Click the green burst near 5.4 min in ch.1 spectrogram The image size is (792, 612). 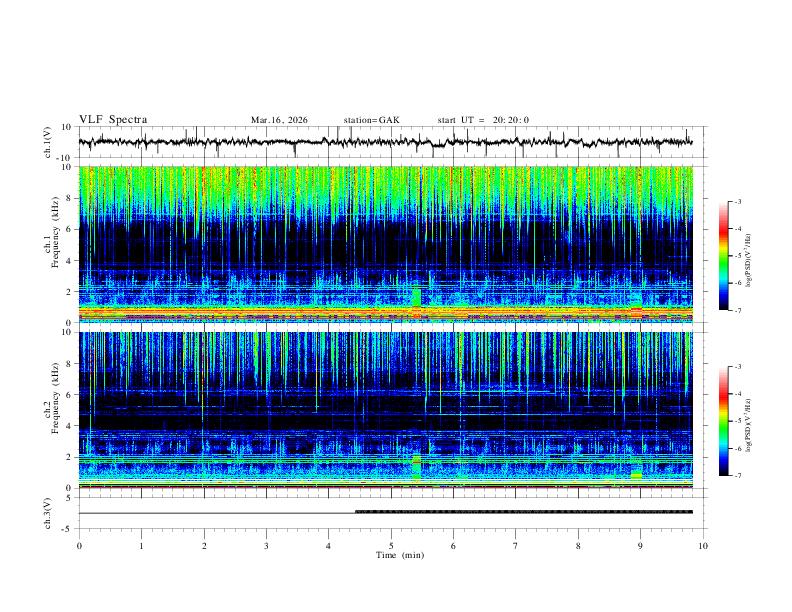[x=416, y=297]
